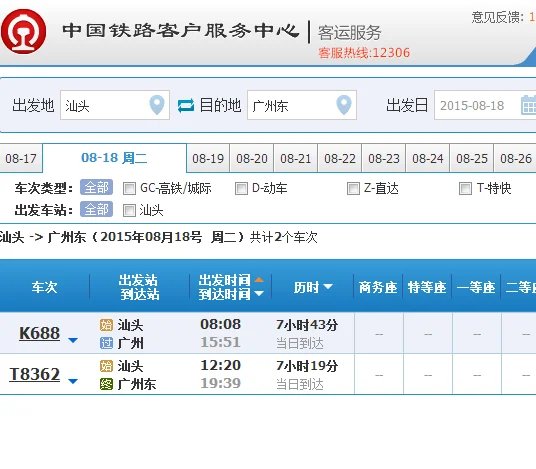Click the 出发站 到达站 column header
This screenshot has height=469, width=536.
point(139,287)
